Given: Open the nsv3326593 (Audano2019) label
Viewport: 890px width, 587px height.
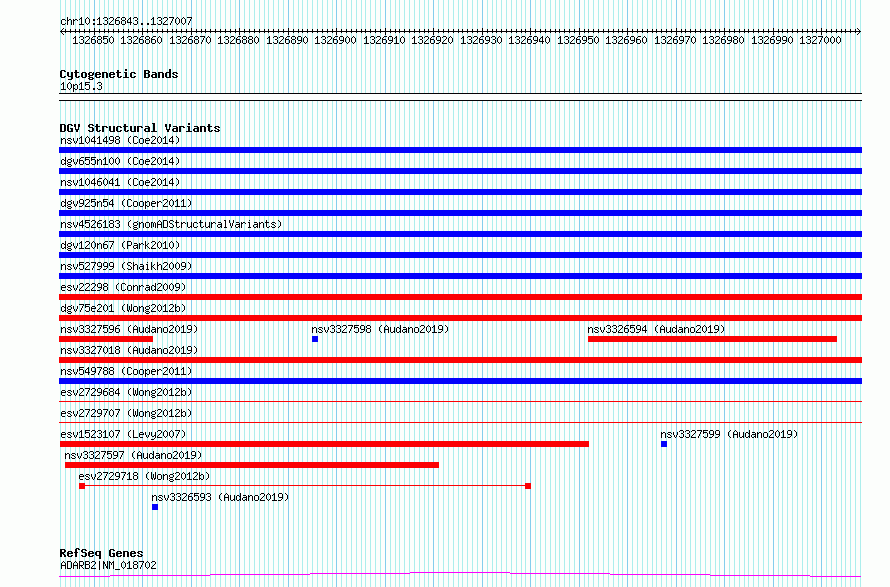Looking at the screenshot, I should (x=220, y=497).
